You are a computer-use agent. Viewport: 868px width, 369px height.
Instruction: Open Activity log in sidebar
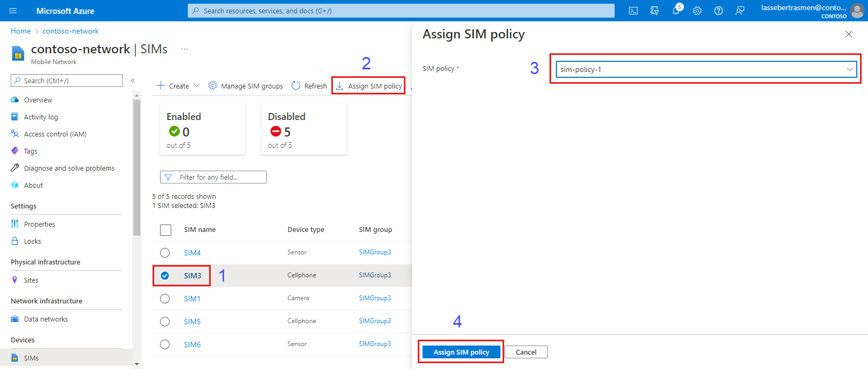click(x=41, y=117)
